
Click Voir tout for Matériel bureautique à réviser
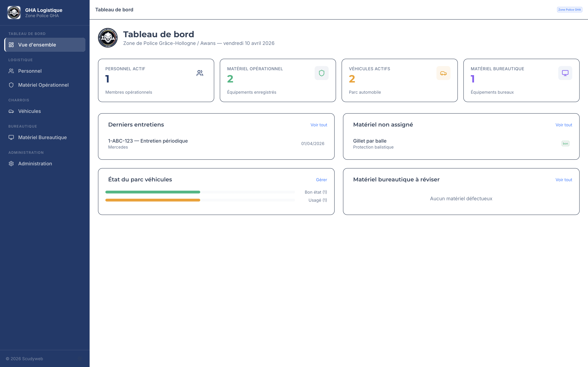point(563,180)
